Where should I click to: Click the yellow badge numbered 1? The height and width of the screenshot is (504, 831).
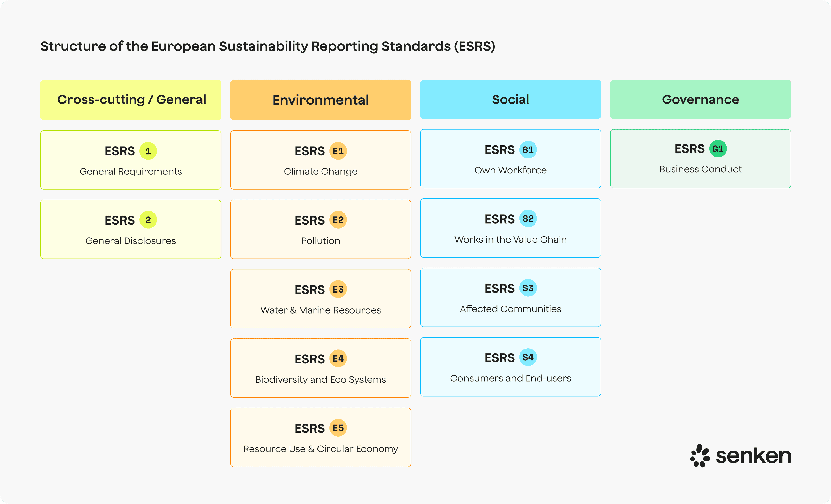[x=148, y=151]
